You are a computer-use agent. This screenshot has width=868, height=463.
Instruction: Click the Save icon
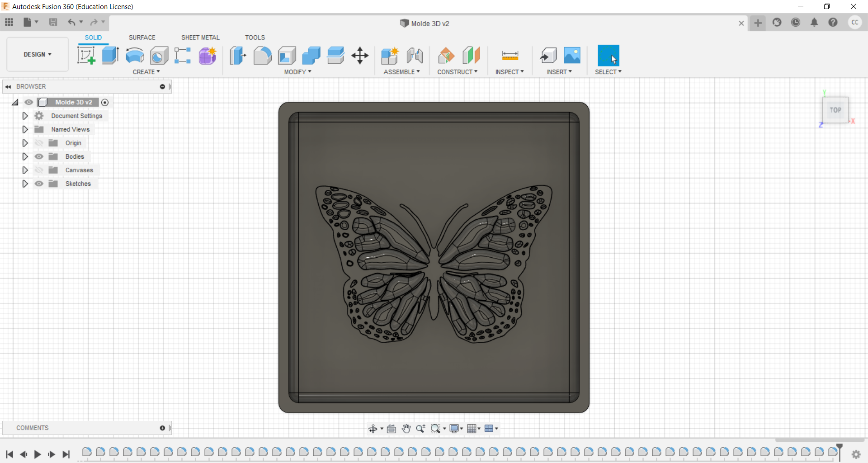pyautogui.click(x=53, y=22)
